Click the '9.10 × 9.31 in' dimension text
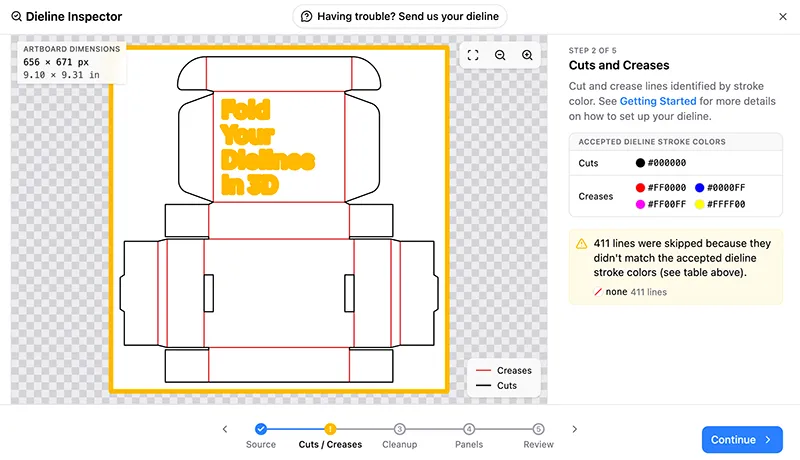 (61, 74)
